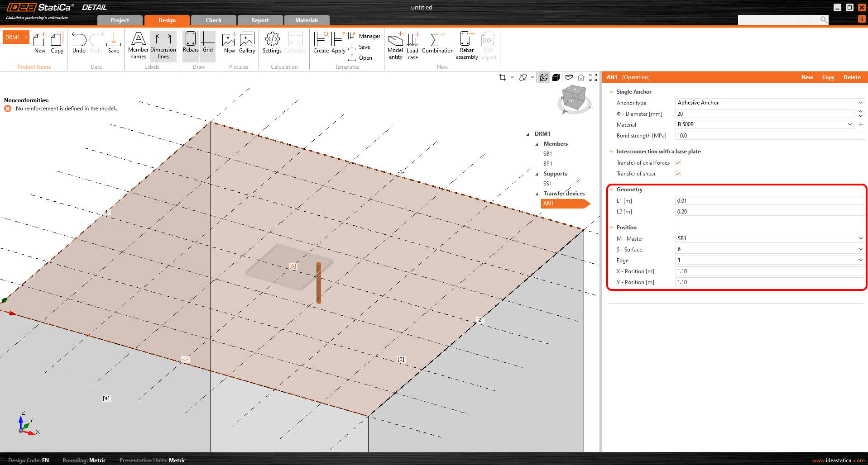
Task: Activate the solid cube display mode
Action: click(556, 77)
